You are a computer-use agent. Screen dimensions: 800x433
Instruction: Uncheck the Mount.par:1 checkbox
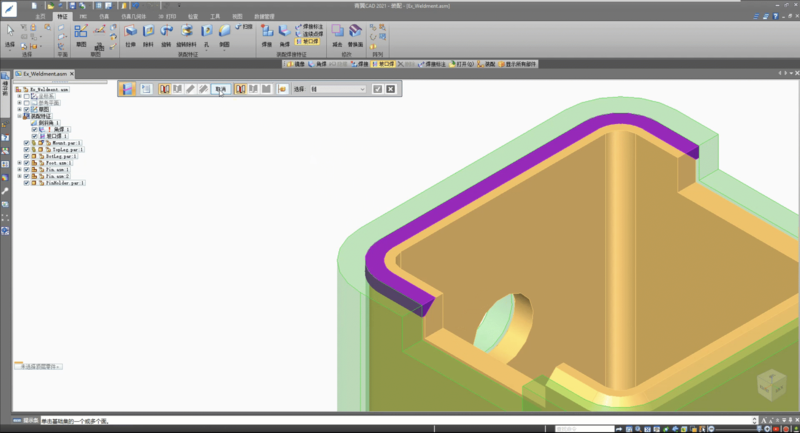(x=26, y=144)
